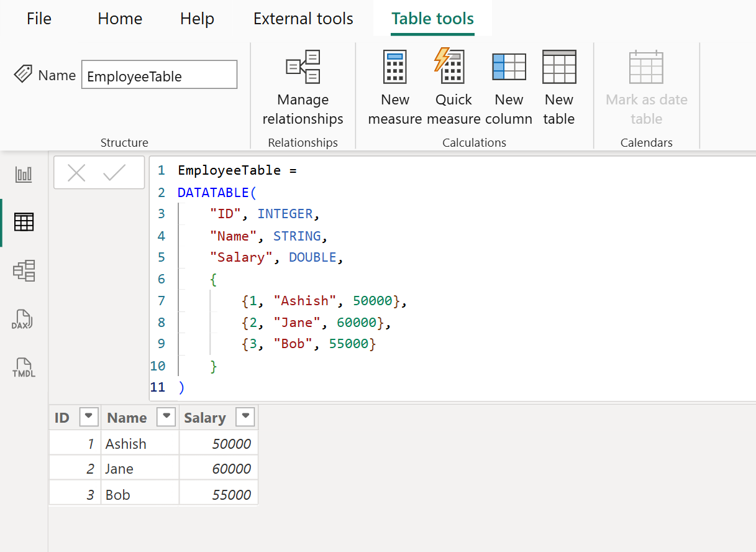Viewport: 756px width, 552px height.
Task: Open the Name column filter dropdown
Action: point(166,416)
